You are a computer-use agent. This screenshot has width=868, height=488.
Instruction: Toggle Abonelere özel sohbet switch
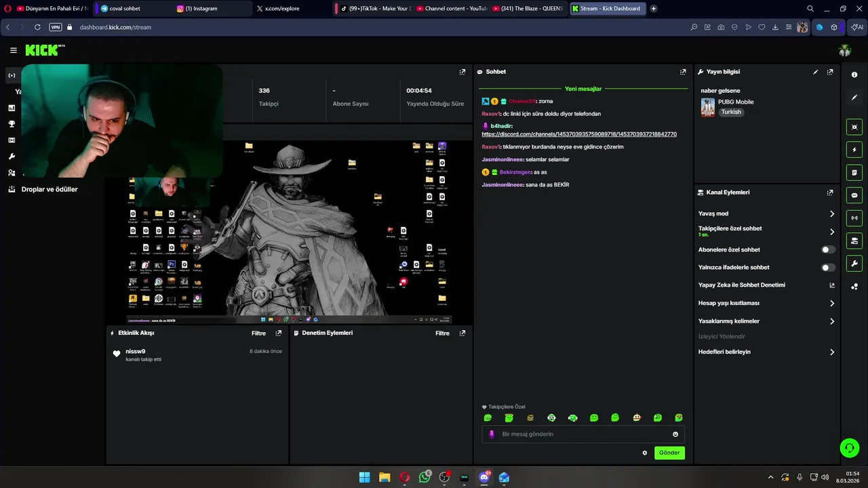pyautogui.click(x=828, y=250)
